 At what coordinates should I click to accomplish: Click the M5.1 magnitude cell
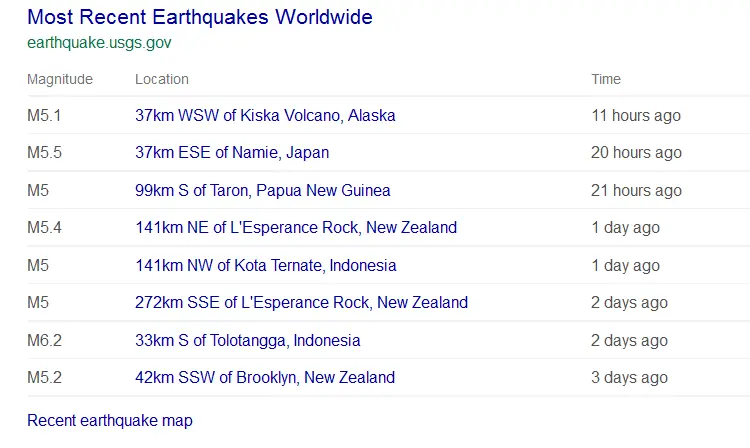tap(45, 115)
